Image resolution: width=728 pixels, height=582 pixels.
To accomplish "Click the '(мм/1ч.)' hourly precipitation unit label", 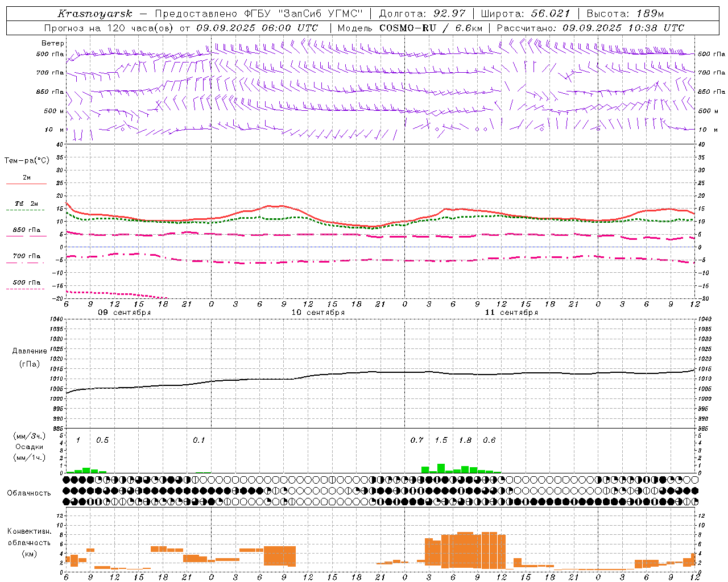I will click(x=30, y=458).
